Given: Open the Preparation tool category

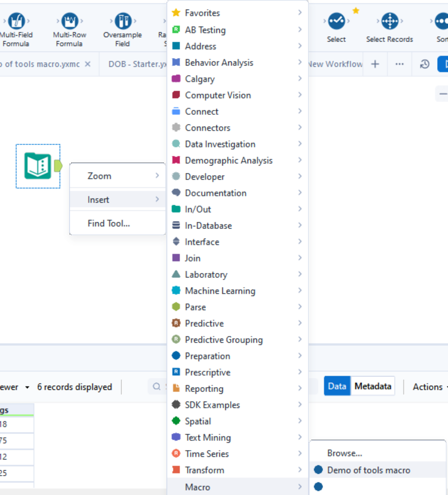Looking at the screenshot, I should click(238, 356).
